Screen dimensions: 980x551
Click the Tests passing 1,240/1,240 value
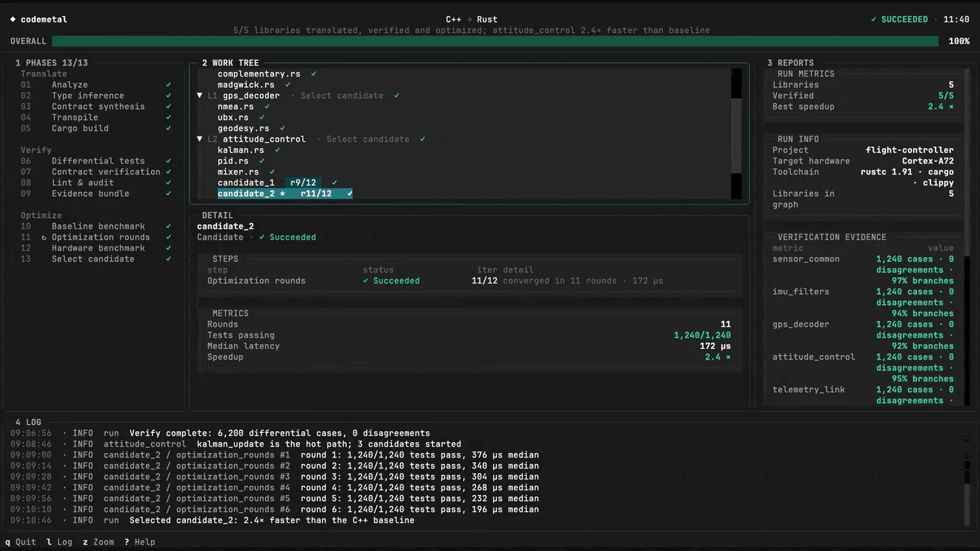[702, 335]
